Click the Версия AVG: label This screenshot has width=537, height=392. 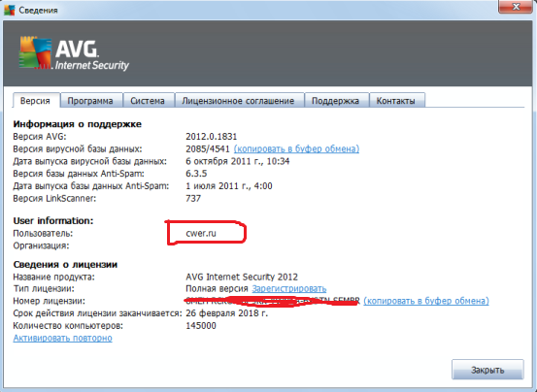point(40,137)
